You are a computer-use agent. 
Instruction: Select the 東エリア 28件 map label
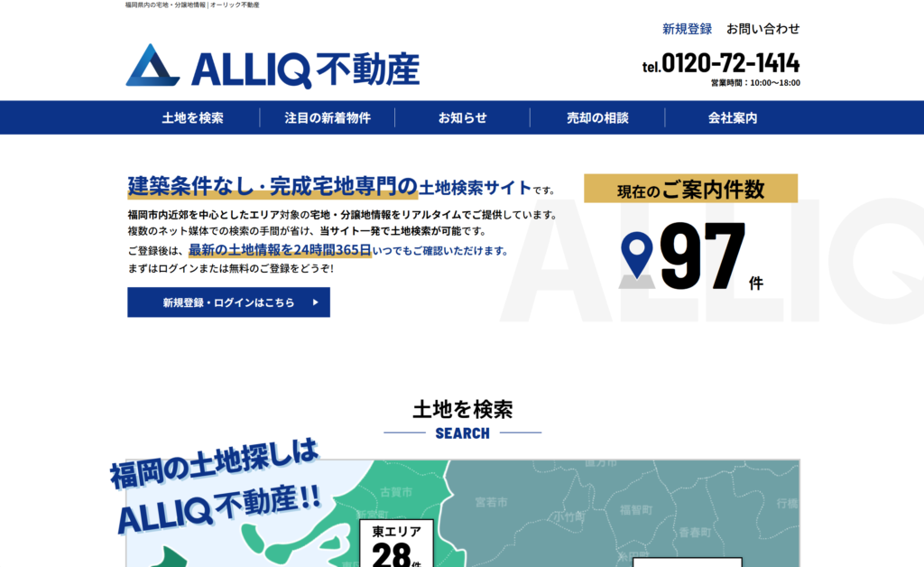pyautogui.click(x=396, y=543)
